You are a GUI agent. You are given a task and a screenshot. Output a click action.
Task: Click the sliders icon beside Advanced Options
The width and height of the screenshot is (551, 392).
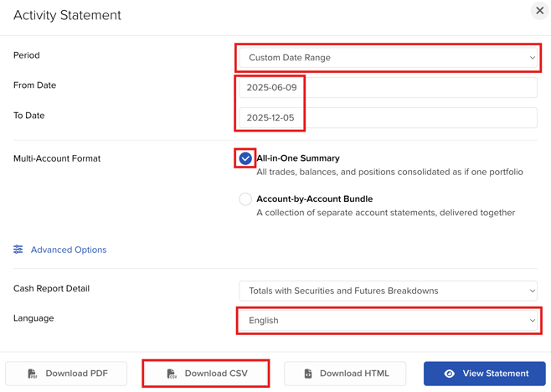click(x=18, y=250)
